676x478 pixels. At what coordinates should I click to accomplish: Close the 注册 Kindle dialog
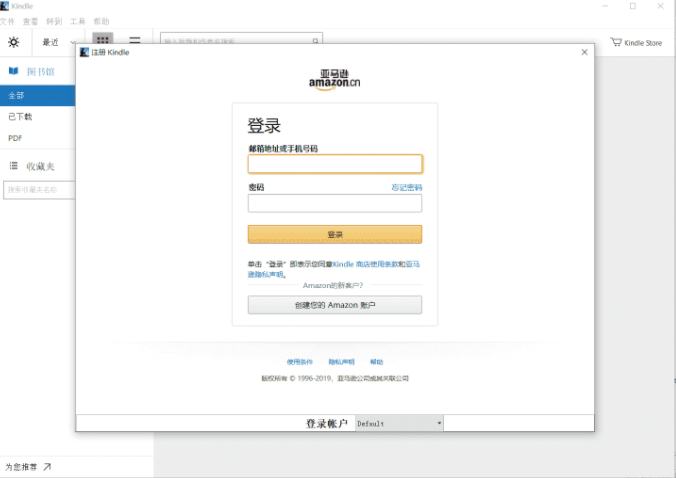[x=584, y=52]
